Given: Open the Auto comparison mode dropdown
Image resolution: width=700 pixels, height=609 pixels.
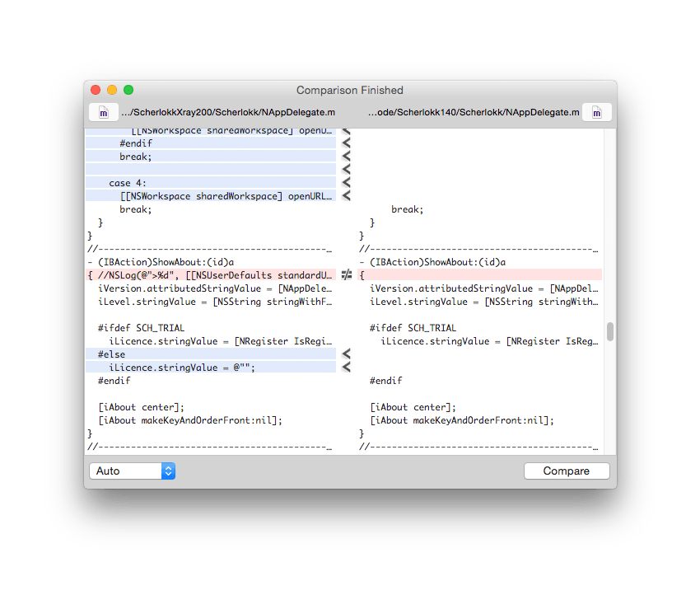Looking at the screenshot, I should pos(132,471).
